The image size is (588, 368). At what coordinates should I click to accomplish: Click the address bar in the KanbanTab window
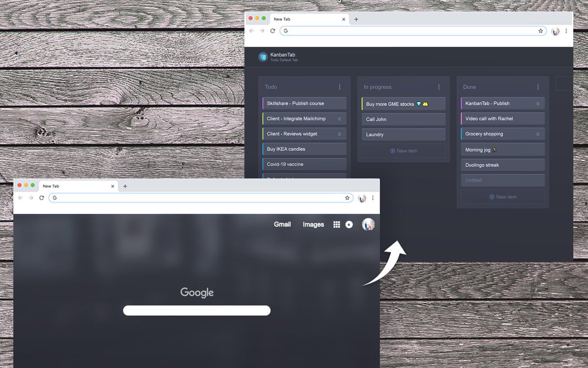(413, 30)
